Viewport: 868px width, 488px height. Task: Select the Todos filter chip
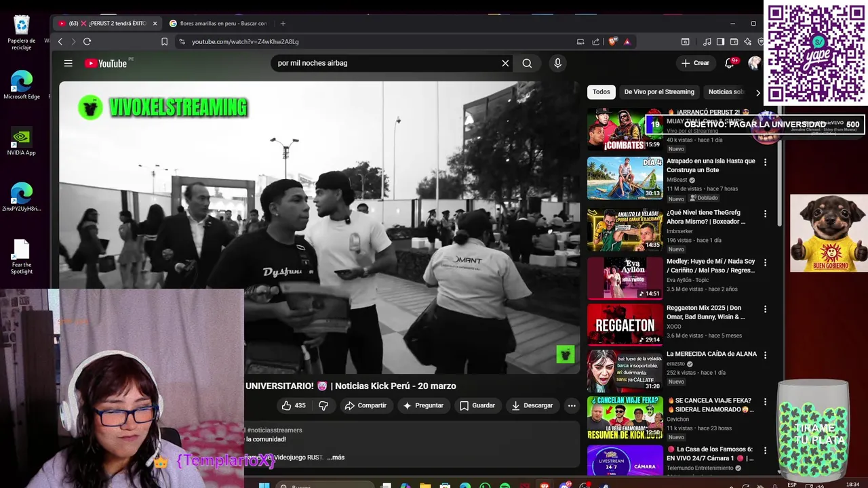(x=601, y=92)
